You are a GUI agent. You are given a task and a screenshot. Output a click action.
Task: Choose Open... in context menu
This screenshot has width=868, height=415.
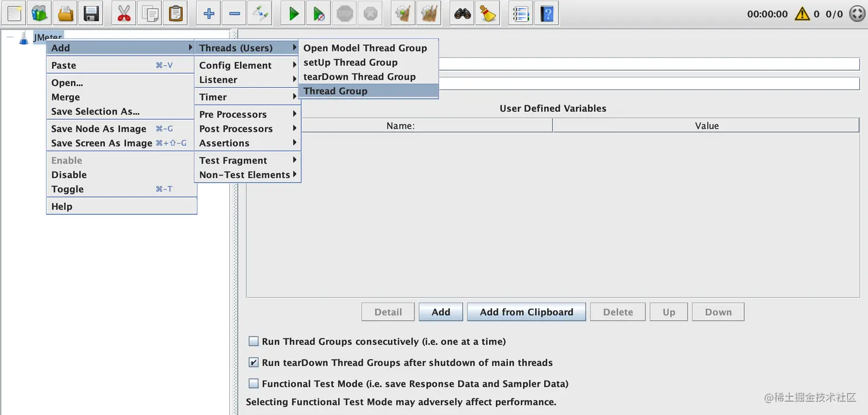click(121, 83)
